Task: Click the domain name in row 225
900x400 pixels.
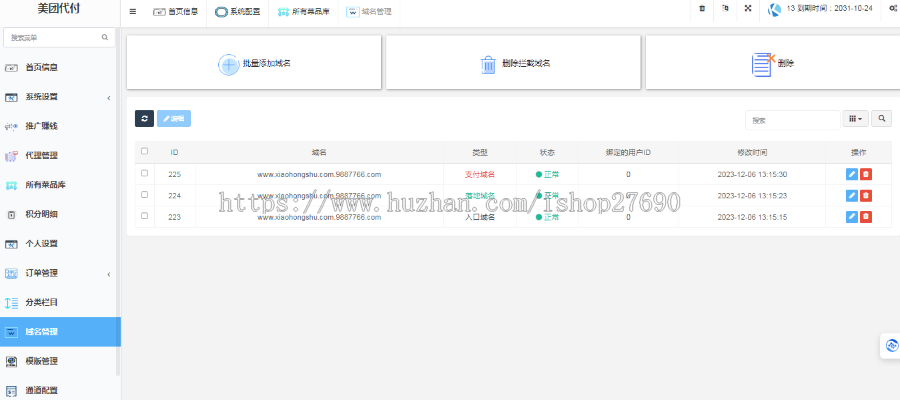Action: 319,174
